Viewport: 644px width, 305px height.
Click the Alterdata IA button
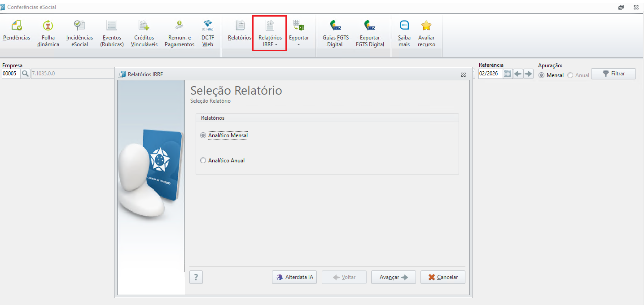[294, 277]
